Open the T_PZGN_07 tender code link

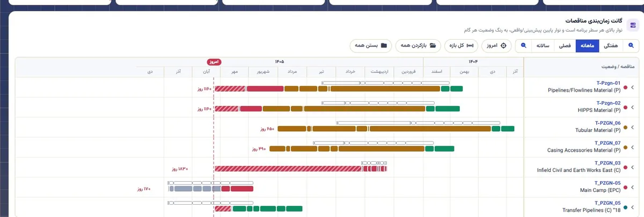click(x=607, y=143)
